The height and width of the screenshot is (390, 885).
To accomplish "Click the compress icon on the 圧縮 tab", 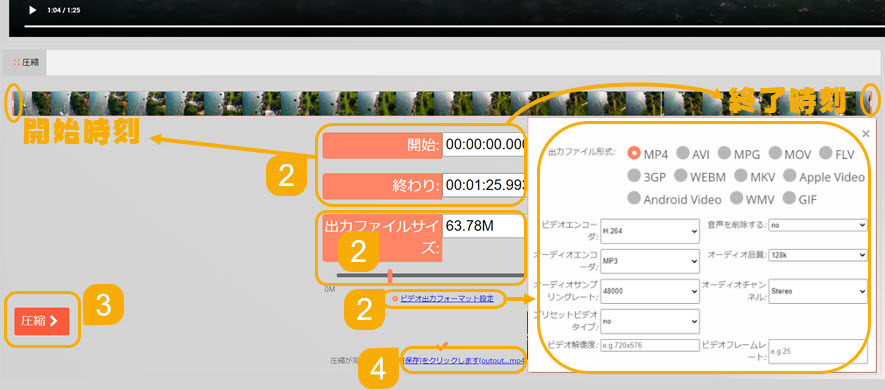I will pyautogui.click(x=16, y=63).
